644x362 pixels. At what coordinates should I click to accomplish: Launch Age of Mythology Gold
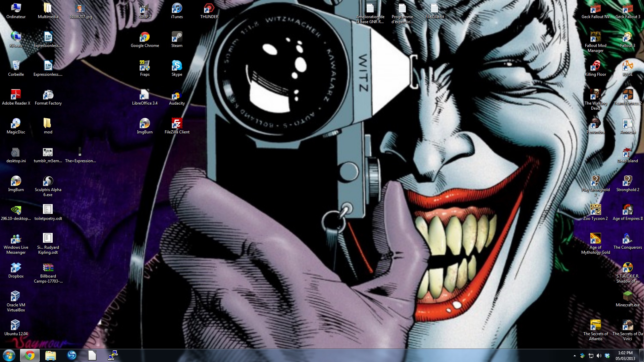[595, 244]
